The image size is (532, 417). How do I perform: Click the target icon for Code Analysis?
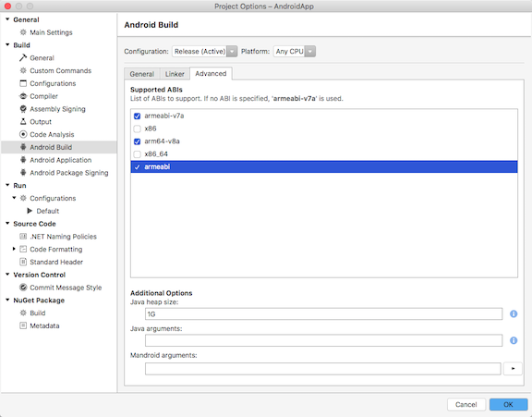click(x=23, y=134)
